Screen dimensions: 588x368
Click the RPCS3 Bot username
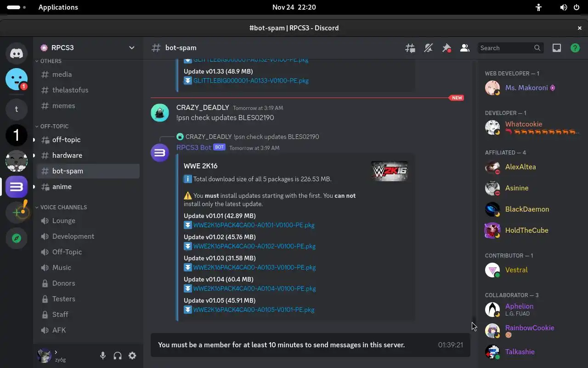coord(193,148)
